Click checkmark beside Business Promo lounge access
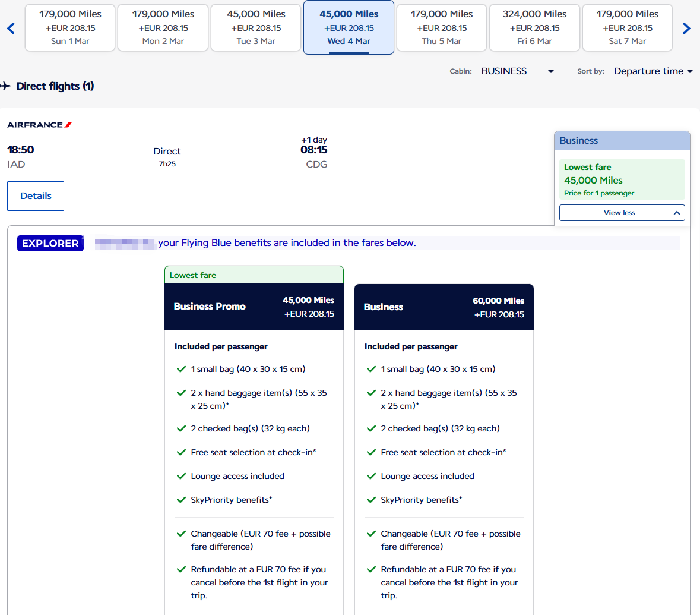 182,476
